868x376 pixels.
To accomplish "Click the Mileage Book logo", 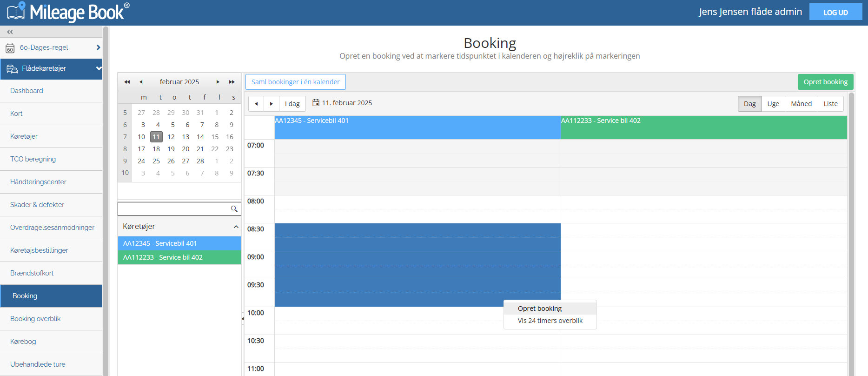I will pyautogui.click(x=68, y=12).
